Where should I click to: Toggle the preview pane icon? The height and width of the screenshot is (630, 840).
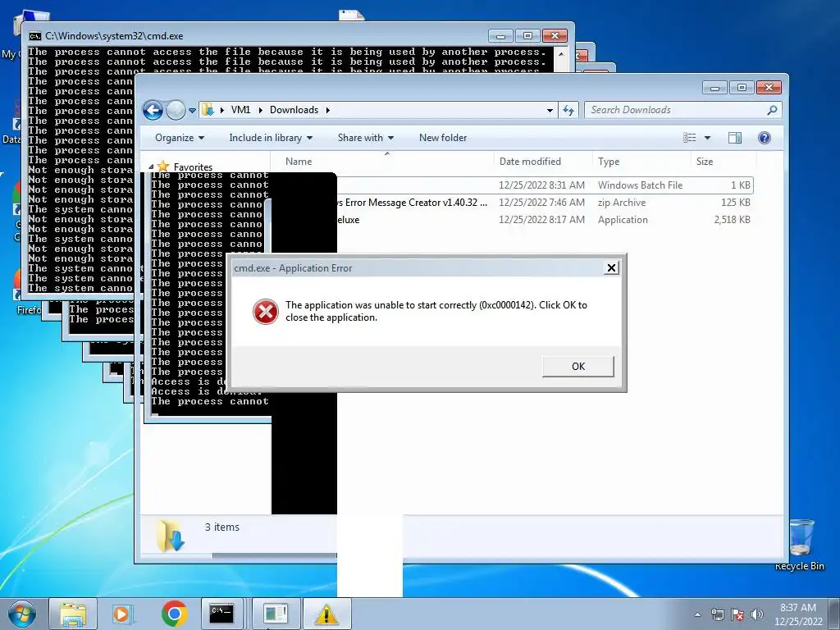735,138
